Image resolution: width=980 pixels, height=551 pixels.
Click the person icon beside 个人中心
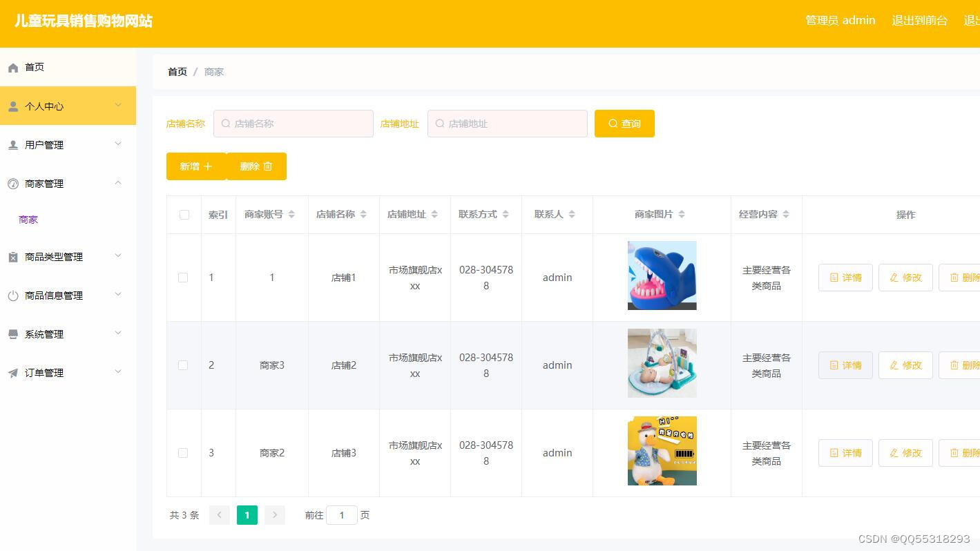point(13,106)
